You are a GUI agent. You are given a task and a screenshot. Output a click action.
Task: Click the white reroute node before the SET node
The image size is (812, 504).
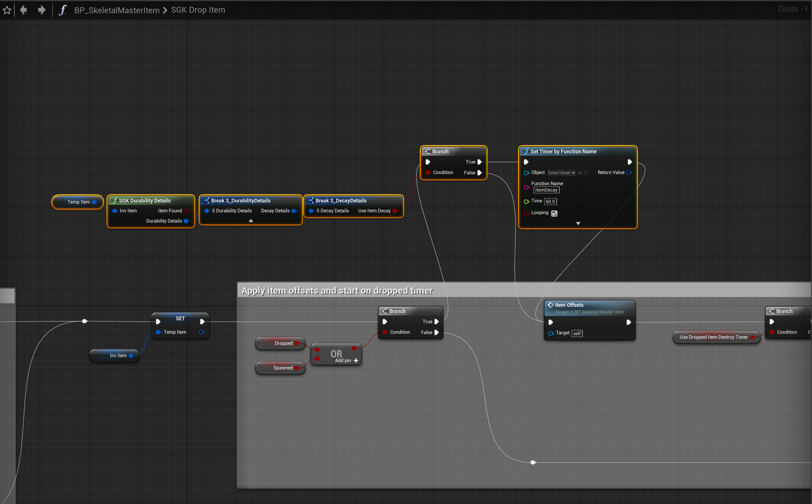click(x=84, y=321)
